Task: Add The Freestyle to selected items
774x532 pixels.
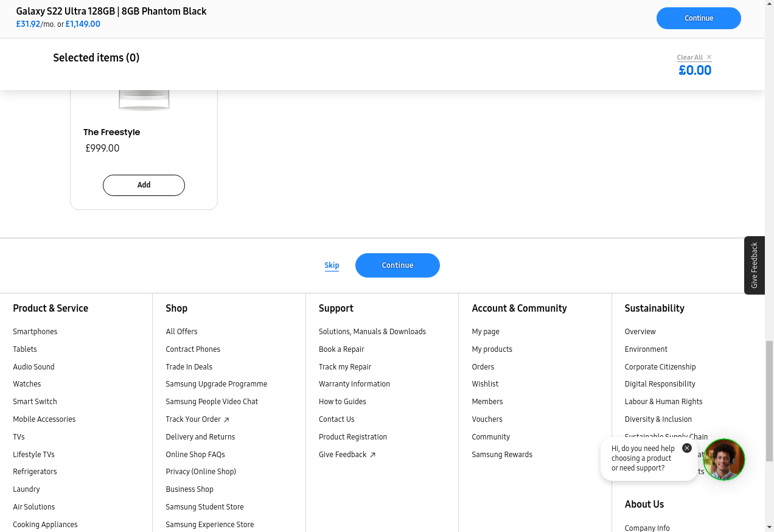Action: [144, 185]
